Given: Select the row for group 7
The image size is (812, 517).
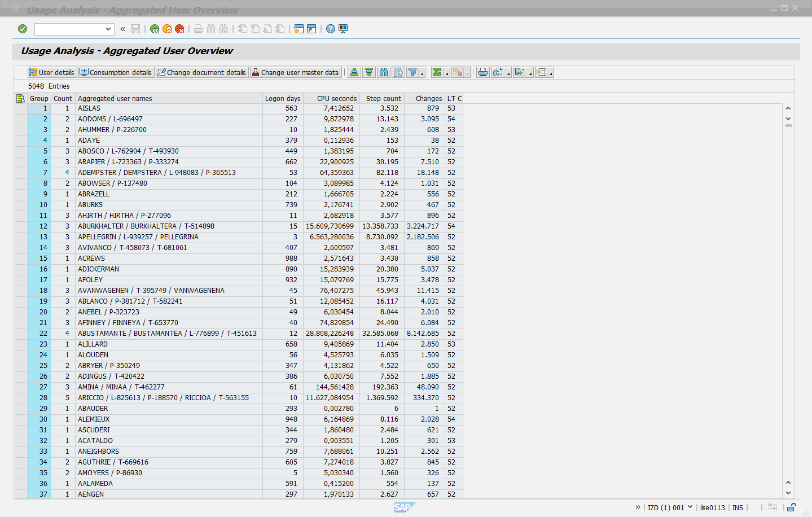Looking at the screenshot, I should tap(21, 173).
